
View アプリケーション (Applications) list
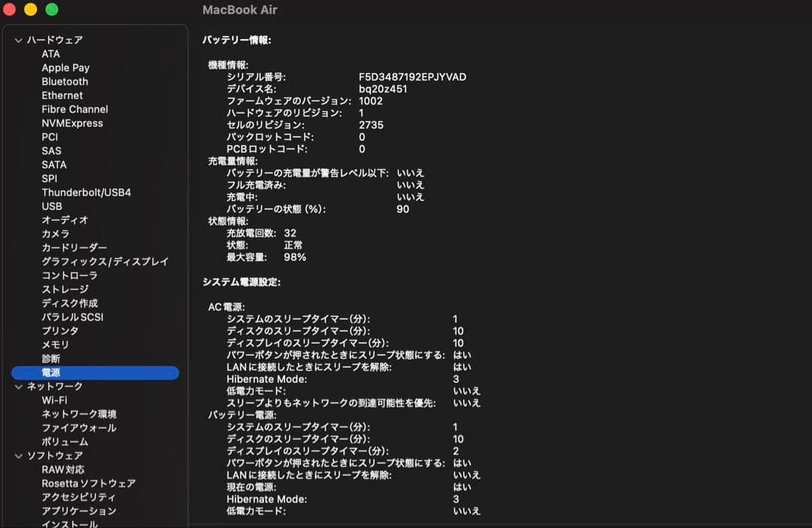77,511
